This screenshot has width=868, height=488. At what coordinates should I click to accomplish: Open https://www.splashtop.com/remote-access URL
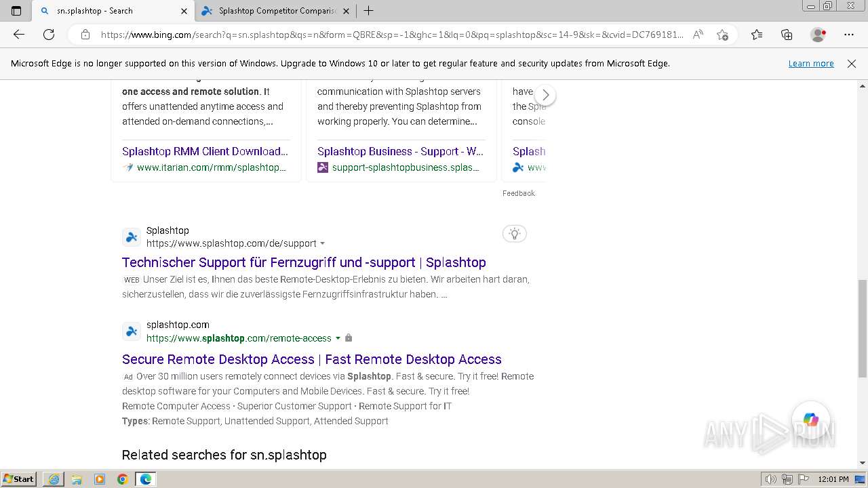239,338
